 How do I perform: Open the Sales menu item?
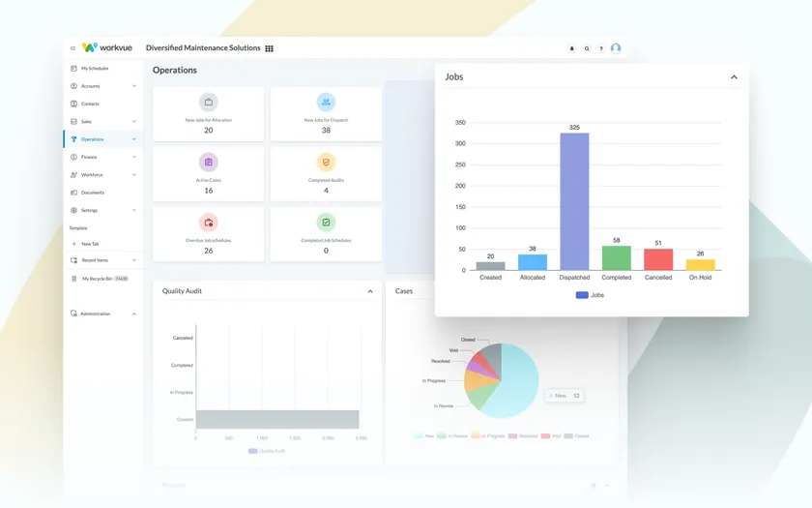[102, 121]
